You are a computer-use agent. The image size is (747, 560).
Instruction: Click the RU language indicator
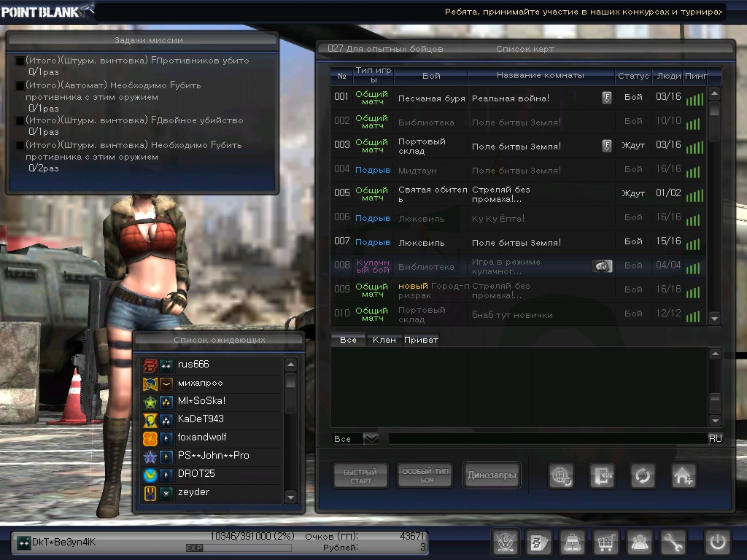tap(716, 438)
